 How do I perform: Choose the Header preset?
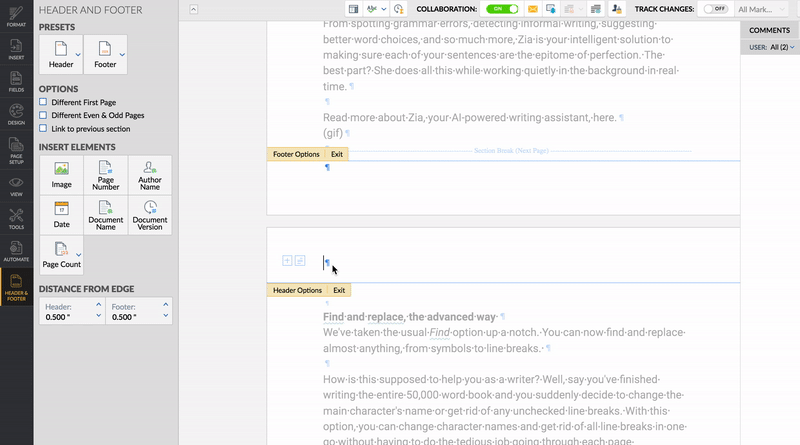click(x=61, y=55)
